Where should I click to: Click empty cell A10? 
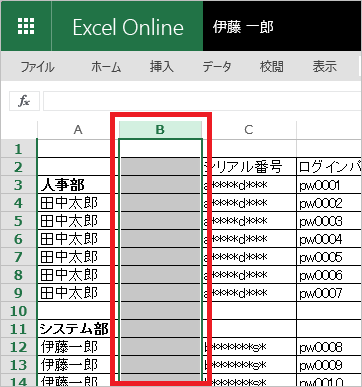coord(78,311)
